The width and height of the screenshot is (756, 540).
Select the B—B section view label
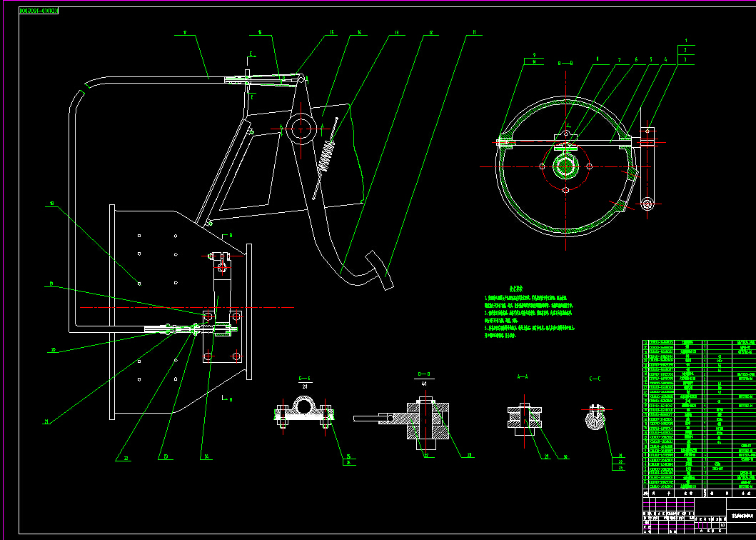(565, 64)
